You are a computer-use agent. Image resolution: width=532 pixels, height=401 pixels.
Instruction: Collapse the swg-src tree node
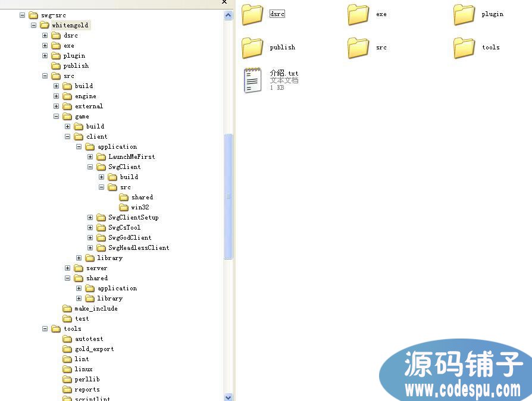23,15
